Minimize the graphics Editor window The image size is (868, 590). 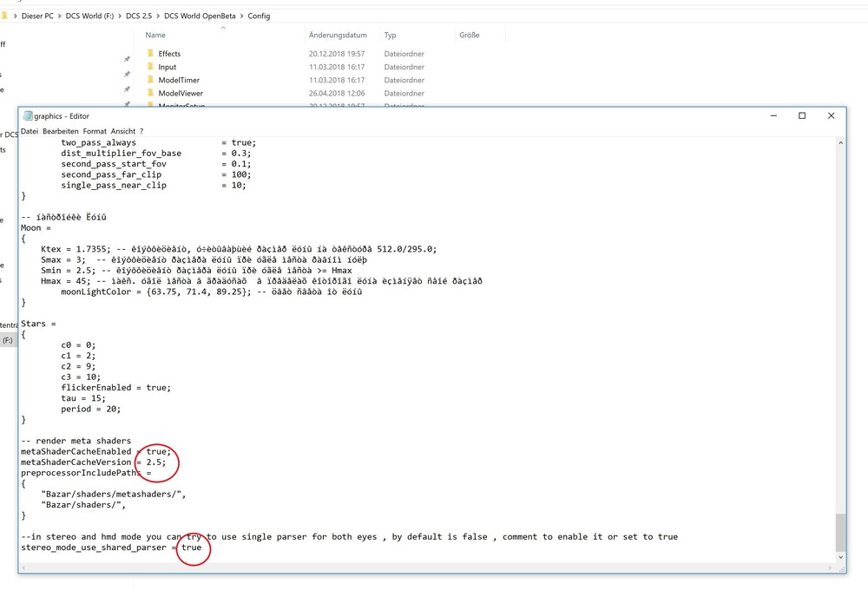773,115
